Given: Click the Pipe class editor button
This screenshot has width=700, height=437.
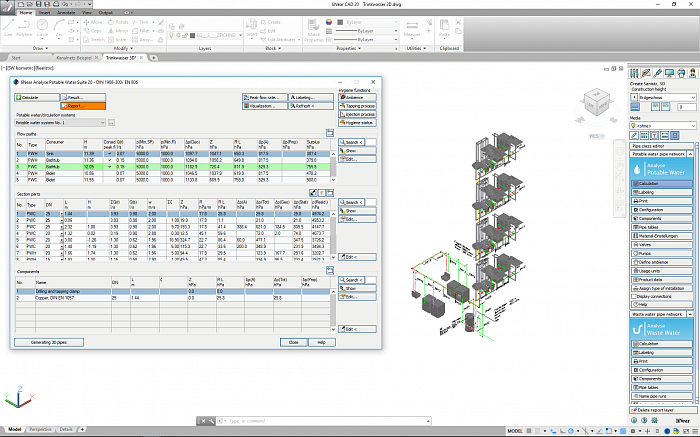Looking at the screenshot, I should click(x=662, y=146).
